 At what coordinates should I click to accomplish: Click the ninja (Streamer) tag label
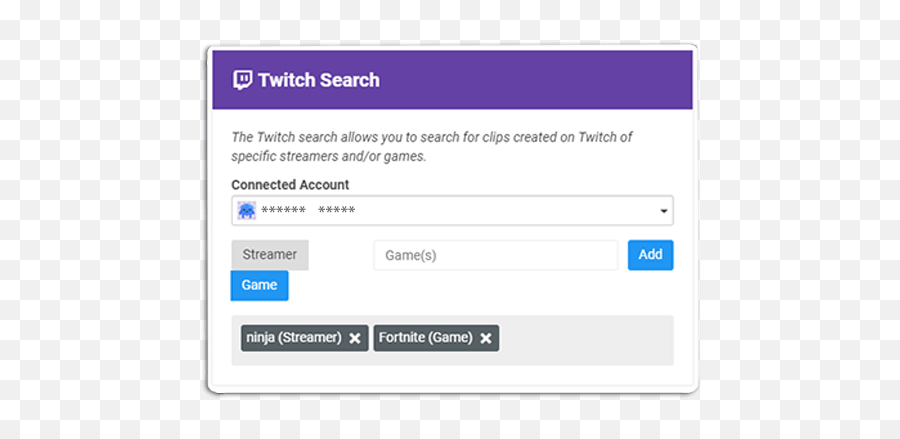[294, 338]
